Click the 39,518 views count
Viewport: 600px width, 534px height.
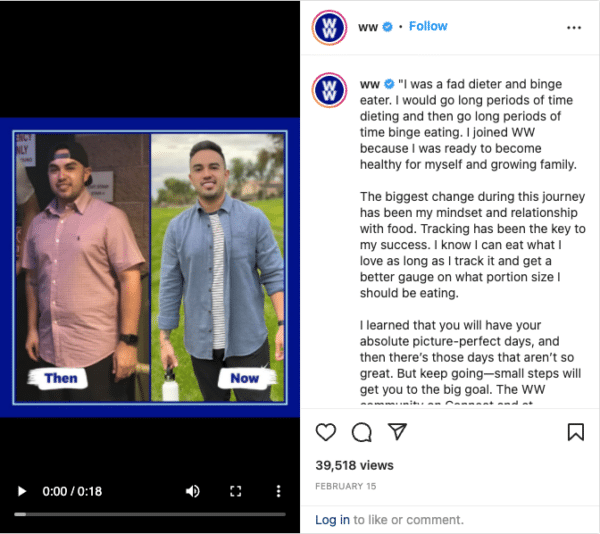[354, 466]
